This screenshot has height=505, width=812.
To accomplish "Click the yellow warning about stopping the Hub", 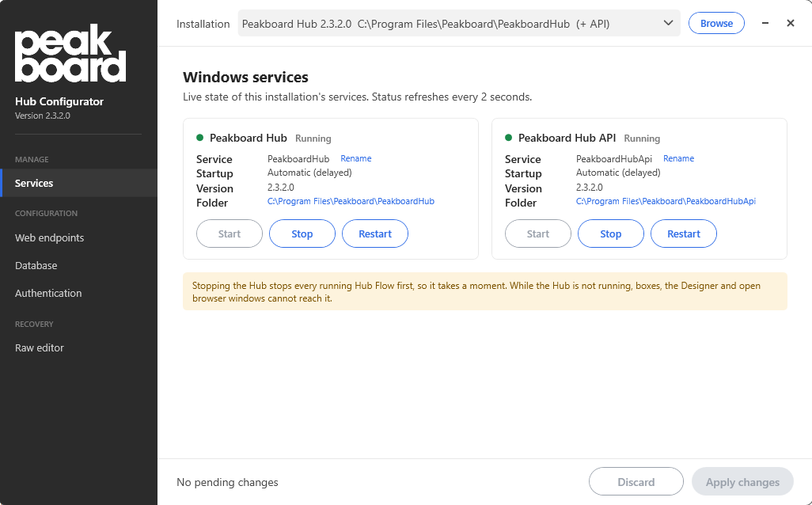I will pos(484,291).
